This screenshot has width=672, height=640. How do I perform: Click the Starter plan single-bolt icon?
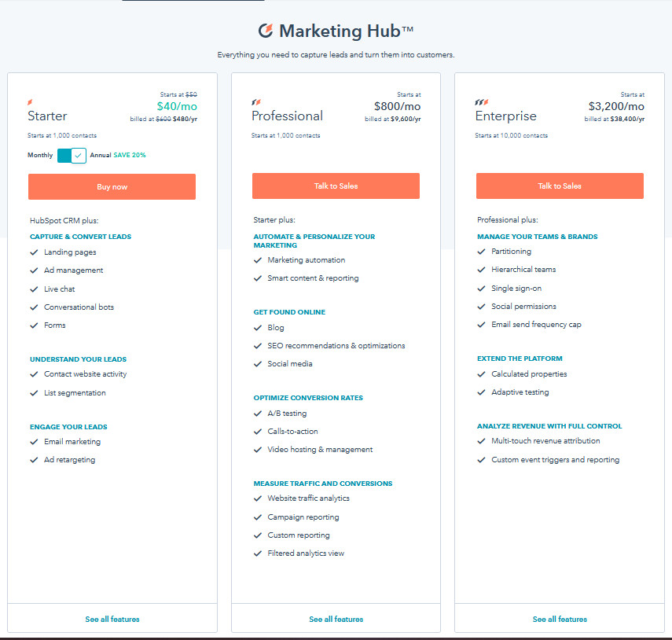pyautogui.click(x=30, y=102)
